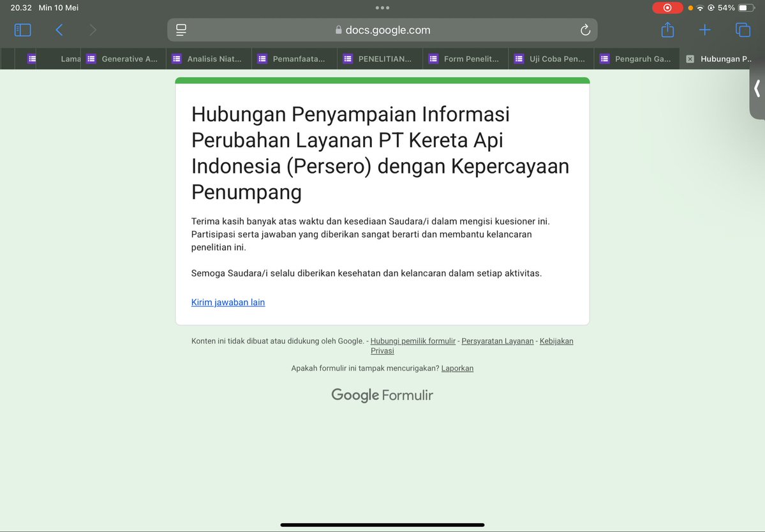Add a new tab with plus icon
Viewport: 765px width, 532px height.
pyautogui.click(x=704, y=30)
